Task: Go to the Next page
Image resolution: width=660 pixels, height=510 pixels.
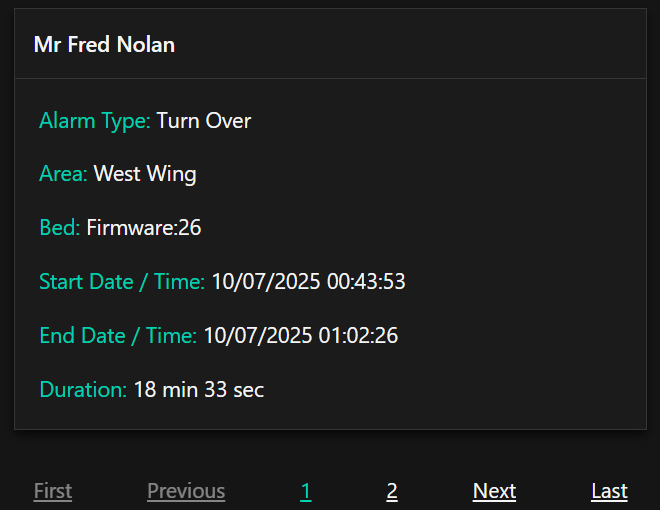Action: (x=494, y=491)
